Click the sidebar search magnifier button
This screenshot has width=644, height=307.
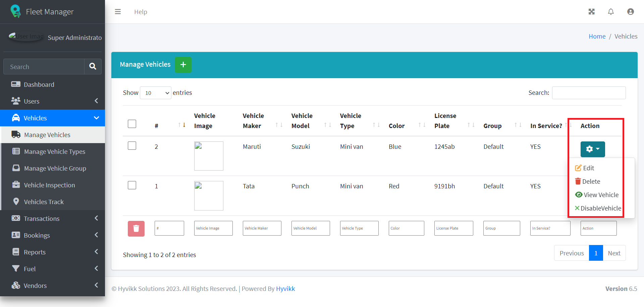(x=93, y=67)
